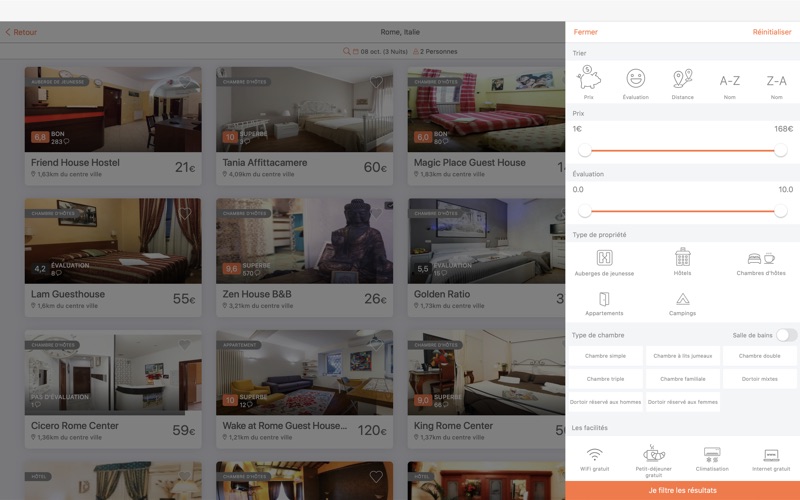This screenshot has height=500, width=800.
Task: Select Dortoir réservé aux hommes option
Action: click(x=606, y=402)
